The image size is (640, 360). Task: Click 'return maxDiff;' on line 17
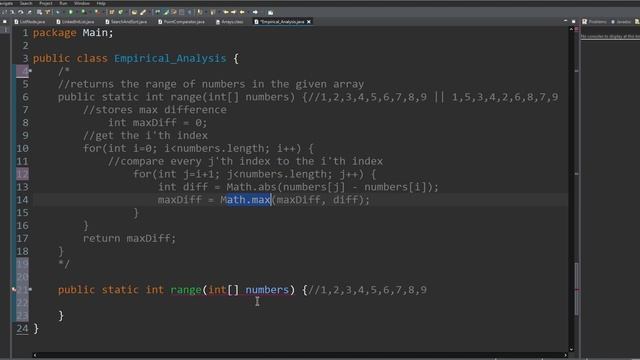(x=129, y=238)
